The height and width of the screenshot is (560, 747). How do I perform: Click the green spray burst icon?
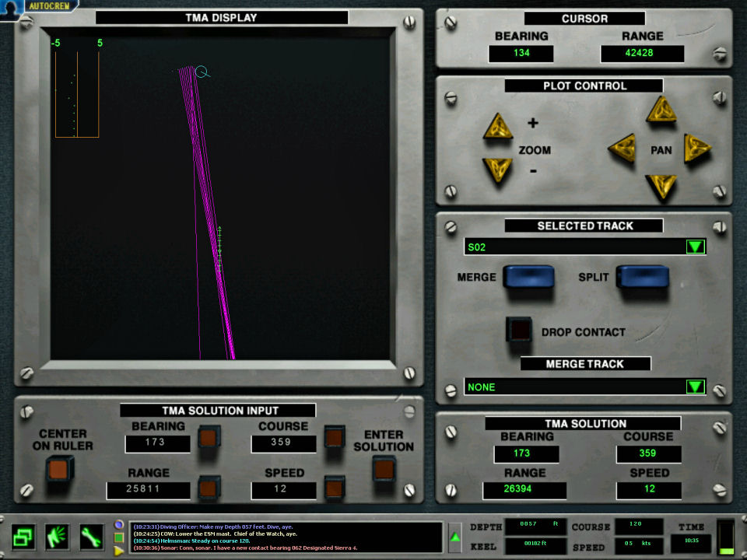tap(58, 537)
